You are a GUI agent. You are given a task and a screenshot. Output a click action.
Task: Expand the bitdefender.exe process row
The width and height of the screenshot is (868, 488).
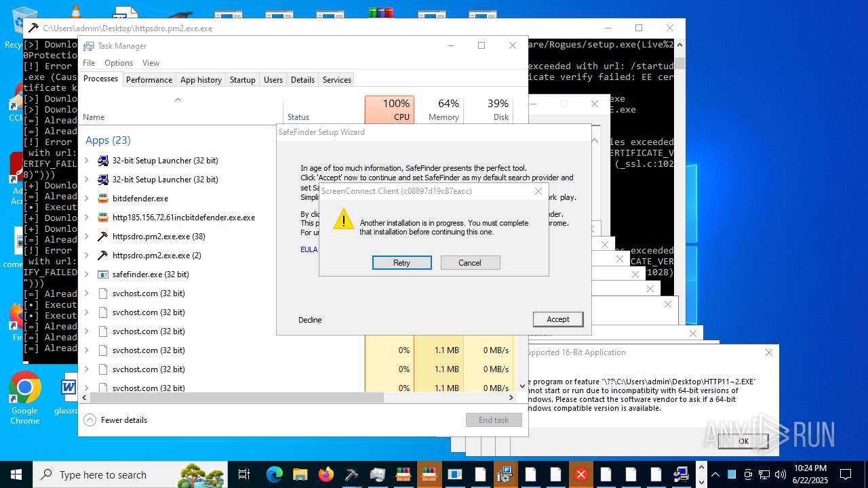coord(86,199)
